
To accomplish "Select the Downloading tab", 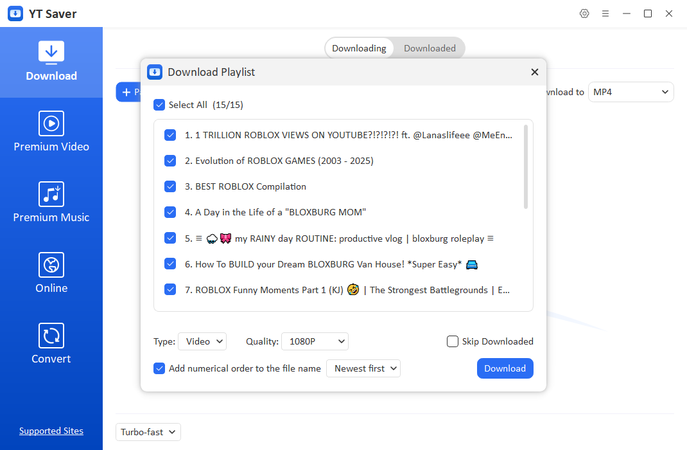I will (x=359, y=48).
